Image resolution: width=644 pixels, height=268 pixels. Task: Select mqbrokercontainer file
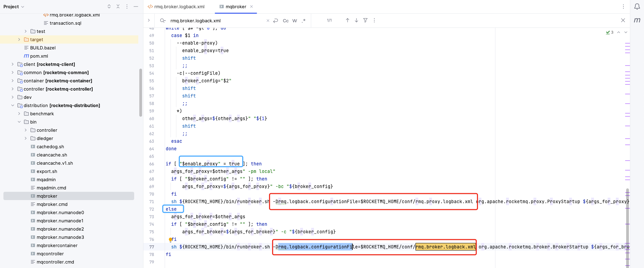click(57, 245)
